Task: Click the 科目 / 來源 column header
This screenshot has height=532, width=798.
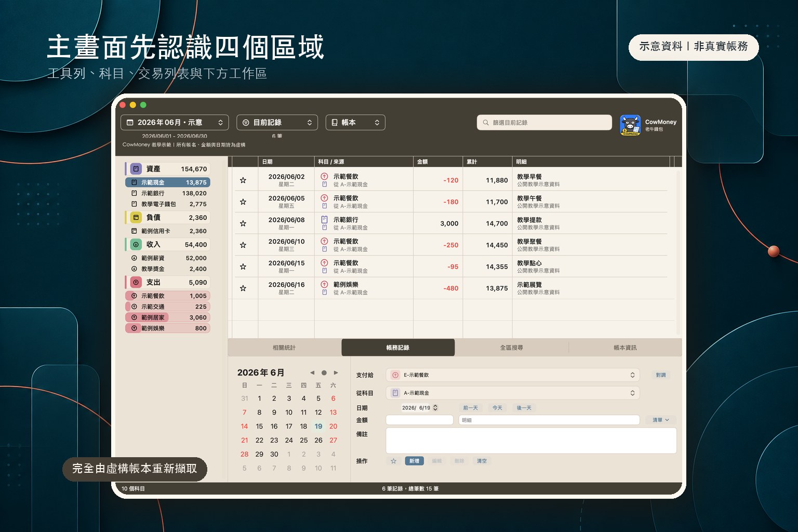Action: tap(364, 162)
